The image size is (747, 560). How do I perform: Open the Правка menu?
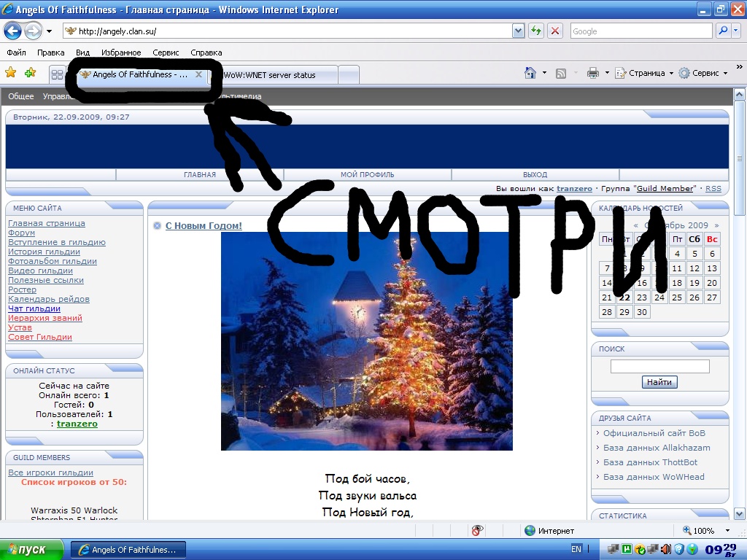point(50,52)
